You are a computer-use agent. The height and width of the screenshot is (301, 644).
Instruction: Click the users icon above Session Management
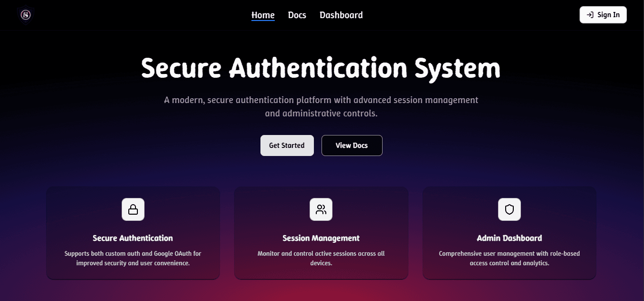click(321, 209)
